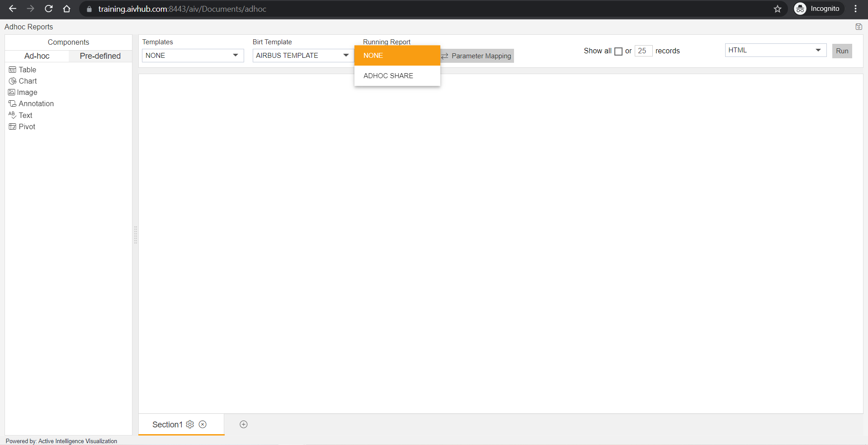Click the Annotation label in Components
Image resolution: width=868 pixels, height=445 pixels.
tap(36, 103)
